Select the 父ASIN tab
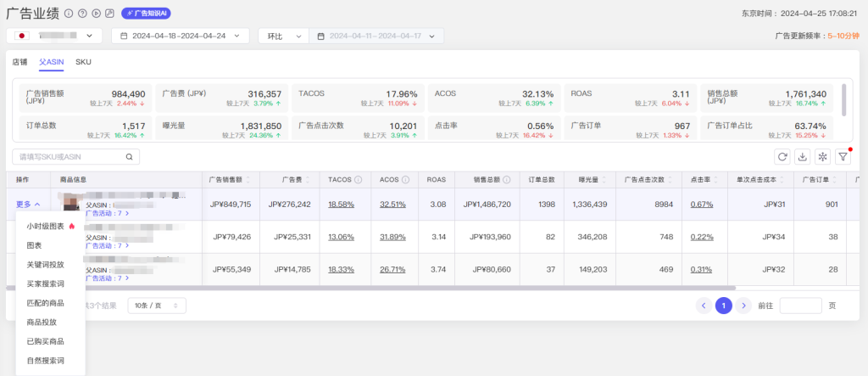The width and height of the screenshot is (868, 376). click(x=52, y=62)
